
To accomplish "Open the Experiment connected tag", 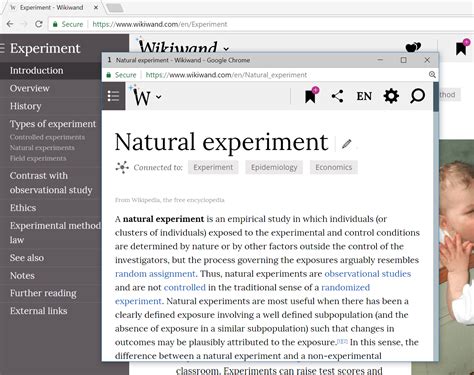I will click(x=213, y=167).
